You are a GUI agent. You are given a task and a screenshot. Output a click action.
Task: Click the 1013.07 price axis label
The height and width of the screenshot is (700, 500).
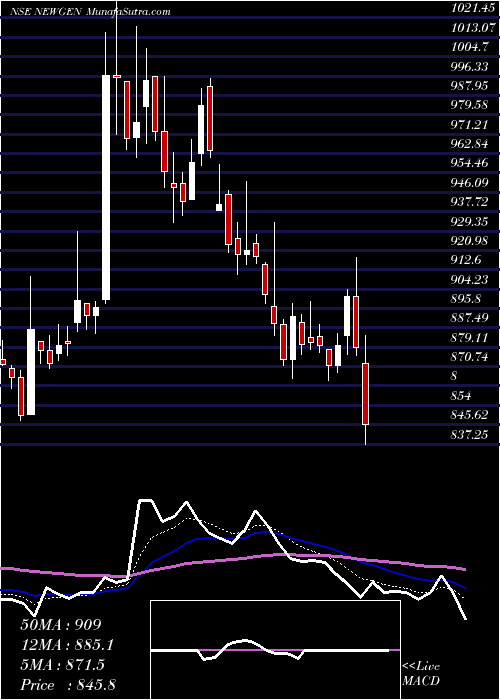[474, 26]
